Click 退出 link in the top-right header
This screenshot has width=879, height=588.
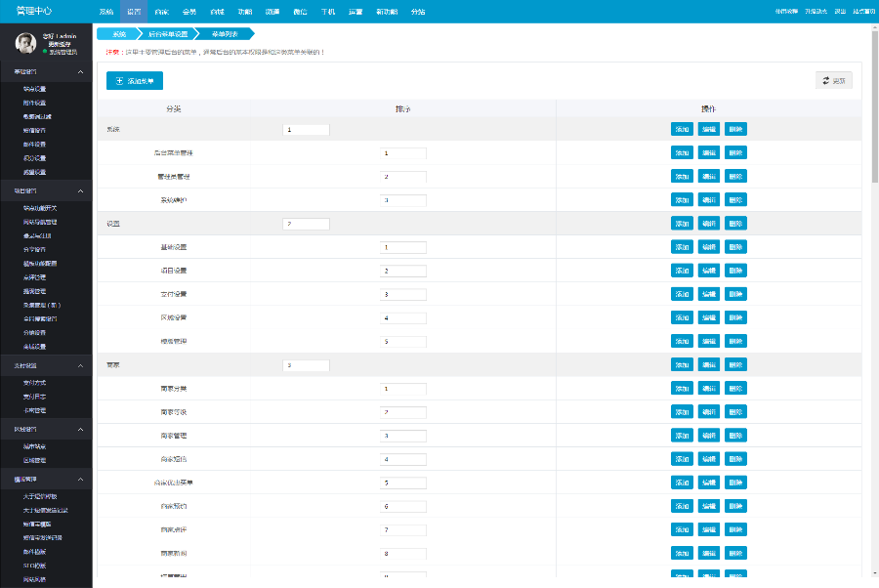(x=841, y=12)
